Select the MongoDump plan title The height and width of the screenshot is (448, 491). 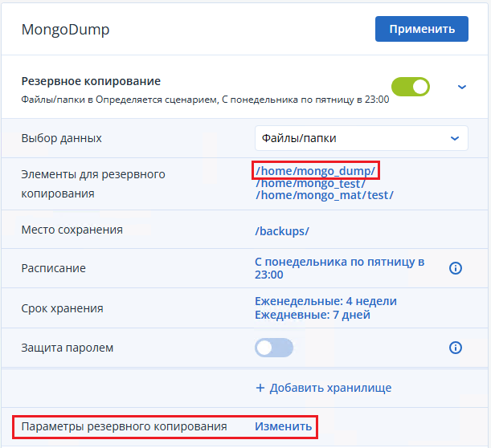tap(65, 30)
